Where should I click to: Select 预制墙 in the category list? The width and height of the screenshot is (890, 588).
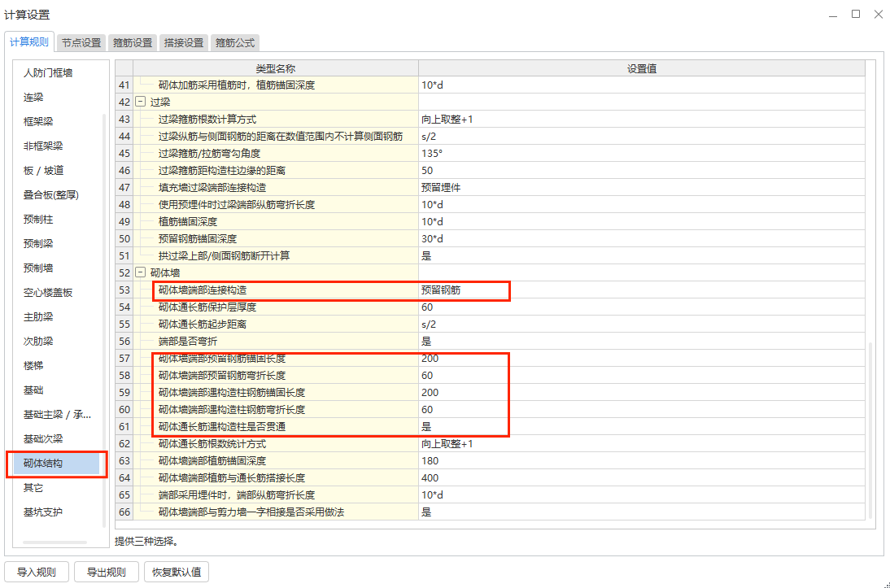[x=38, y=268]
